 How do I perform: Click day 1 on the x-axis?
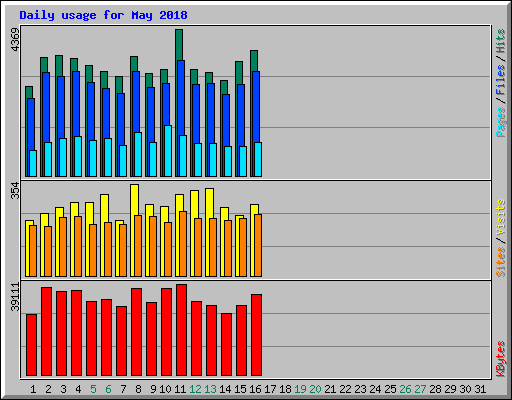click(33, 389)
